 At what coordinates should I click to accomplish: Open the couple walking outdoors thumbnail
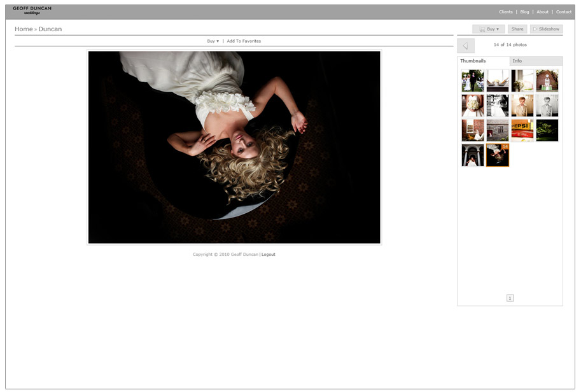pyautogui.click(x=472, y=80)
